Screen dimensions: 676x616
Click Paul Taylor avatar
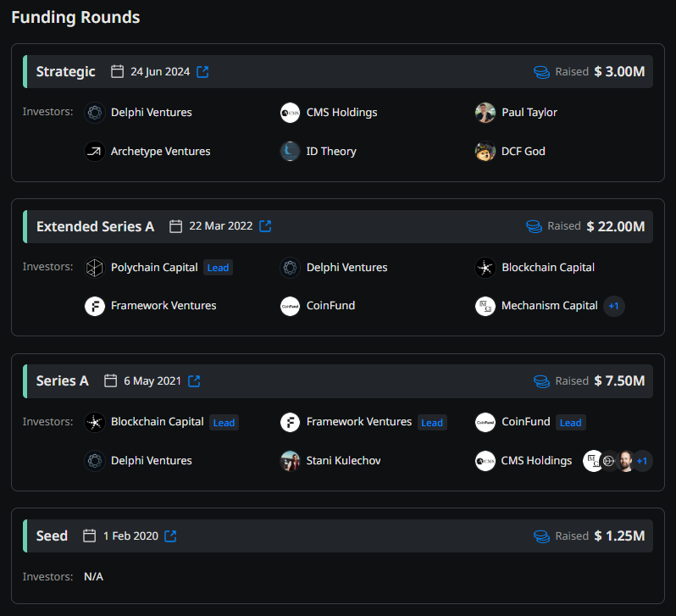pyautogui.click(x=485, y=113)
